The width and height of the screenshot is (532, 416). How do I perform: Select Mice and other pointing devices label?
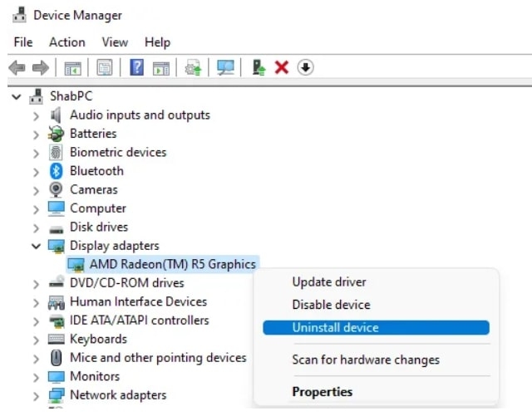tap(158, 358)
